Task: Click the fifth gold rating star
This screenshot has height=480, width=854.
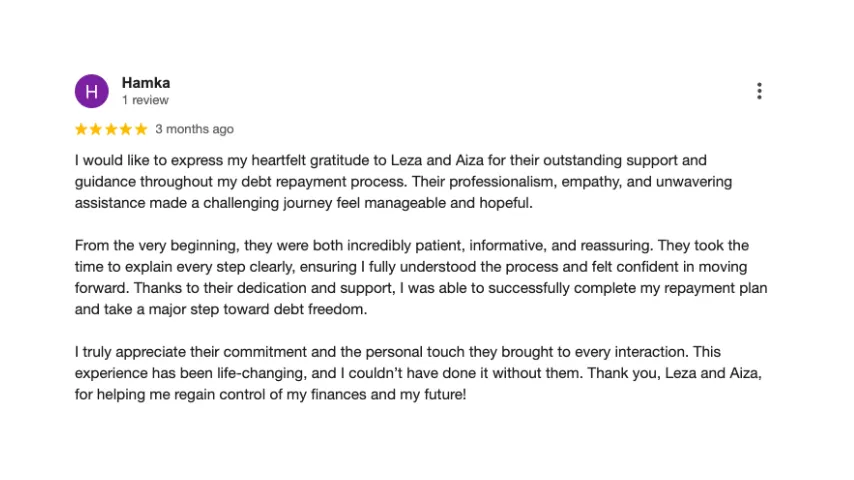Action: (x=141, y=129)
